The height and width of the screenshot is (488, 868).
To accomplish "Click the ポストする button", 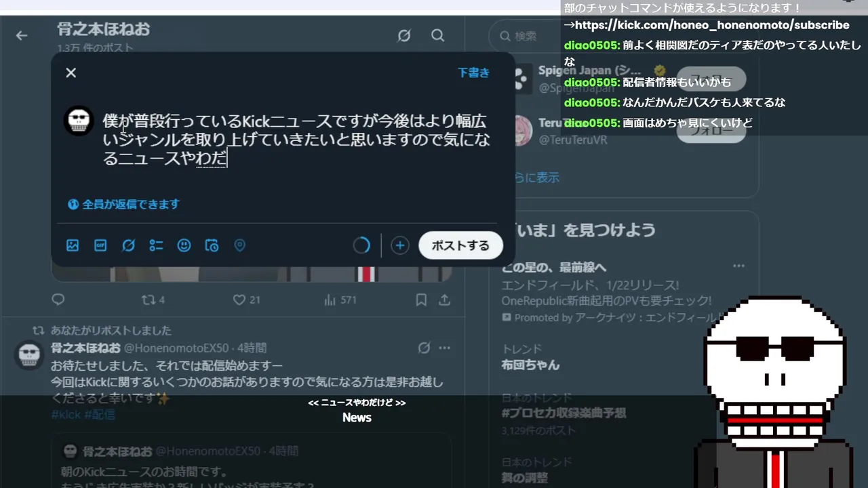I will pyautogui.click(x=460, y=245).
